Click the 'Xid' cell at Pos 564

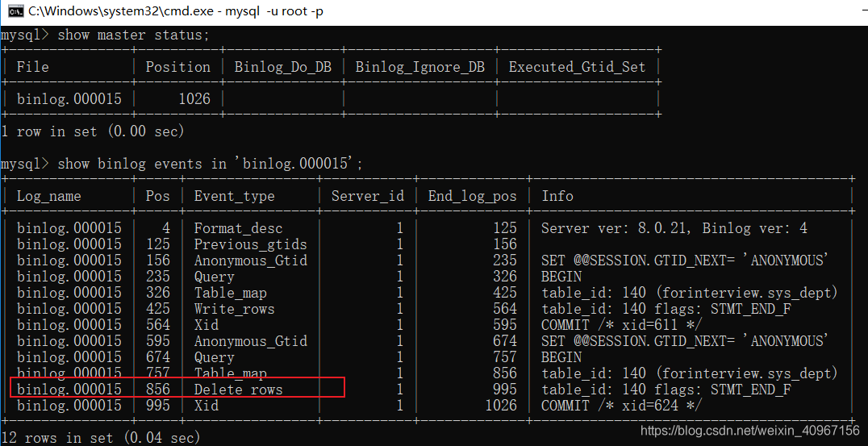click(x=206, y=325)
